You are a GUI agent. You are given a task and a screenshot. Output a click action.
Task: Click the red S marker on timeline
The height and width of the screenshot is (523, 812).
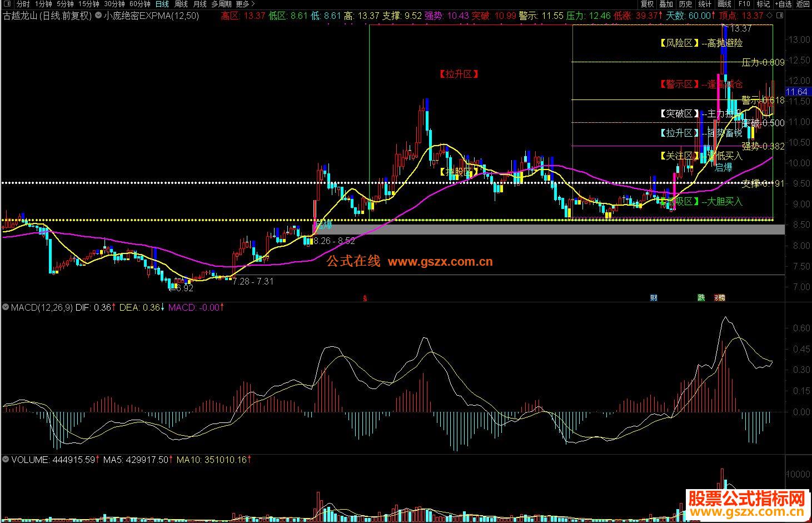point(365,298)
